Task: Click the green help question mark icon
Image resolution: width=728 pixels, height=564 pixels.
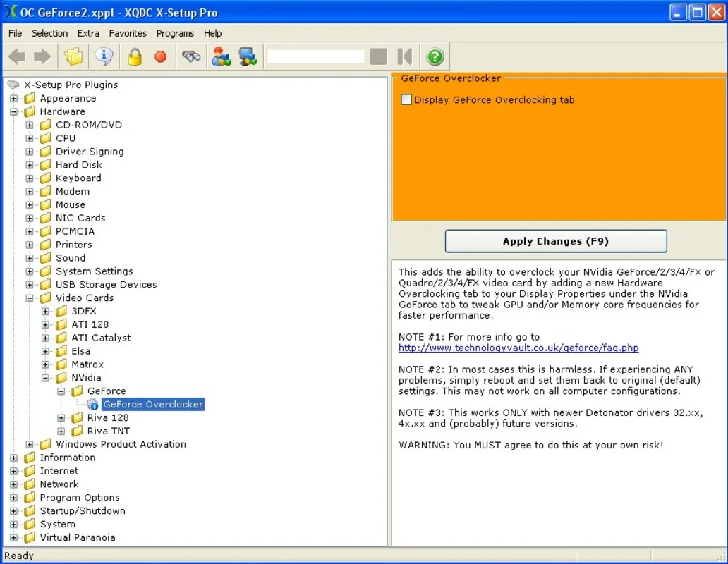Action: click(x=435, y=56)
